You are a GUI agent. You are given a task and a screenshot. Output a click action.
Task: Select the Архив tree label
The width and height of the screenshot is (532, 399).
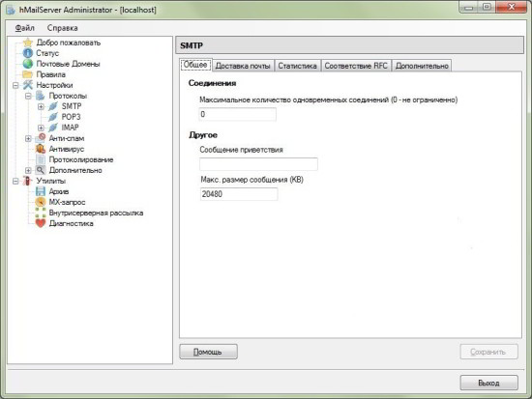click(x=59, y=191)
